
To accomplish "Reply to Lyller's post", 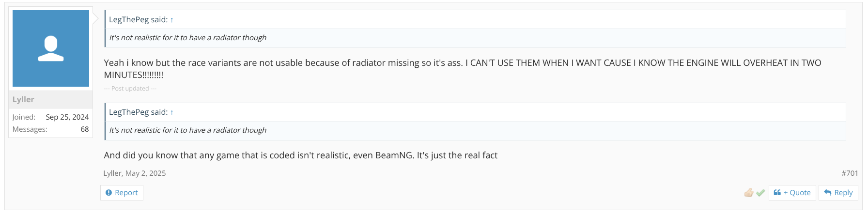I will pyautogui.click(x=838, y=193).
